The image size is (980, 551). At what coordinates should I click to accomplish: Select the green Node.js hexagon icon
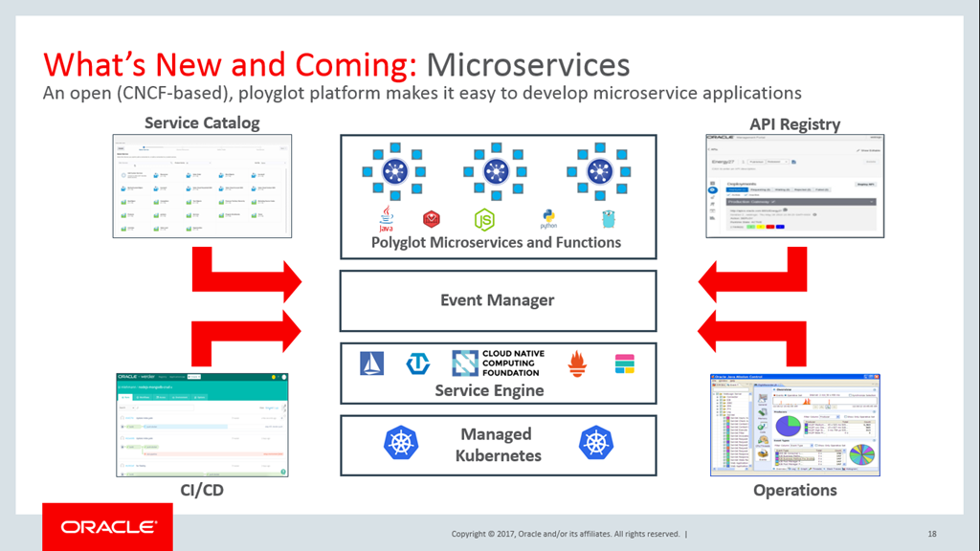click(x=485, y=219)
